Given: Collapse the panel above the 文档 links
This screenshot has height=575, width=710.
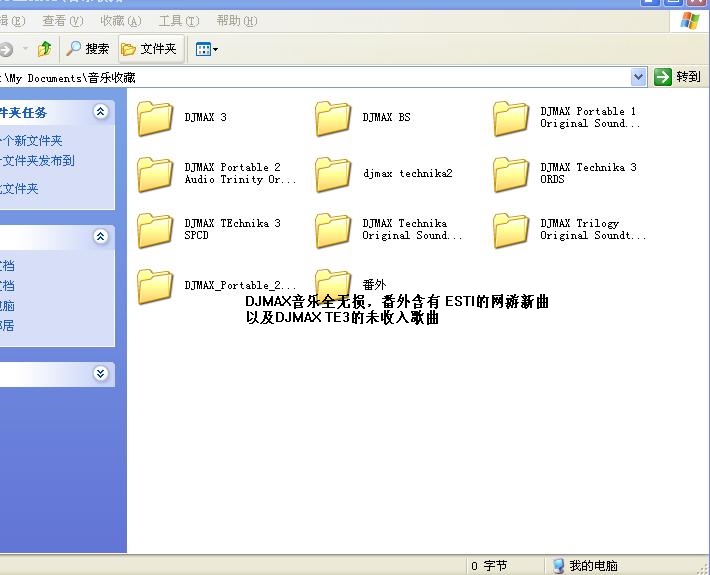Looking at the screenshot, I should 101,236.
